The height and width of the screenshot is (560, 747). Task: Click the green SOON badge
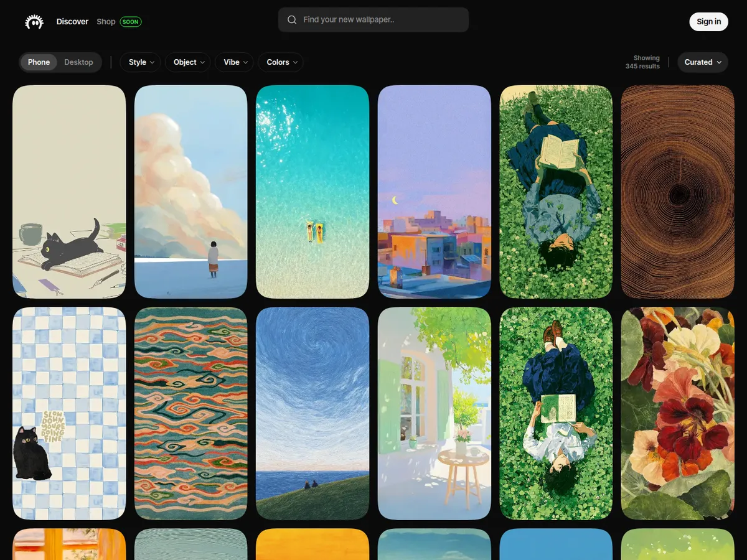tap(131, 22)
